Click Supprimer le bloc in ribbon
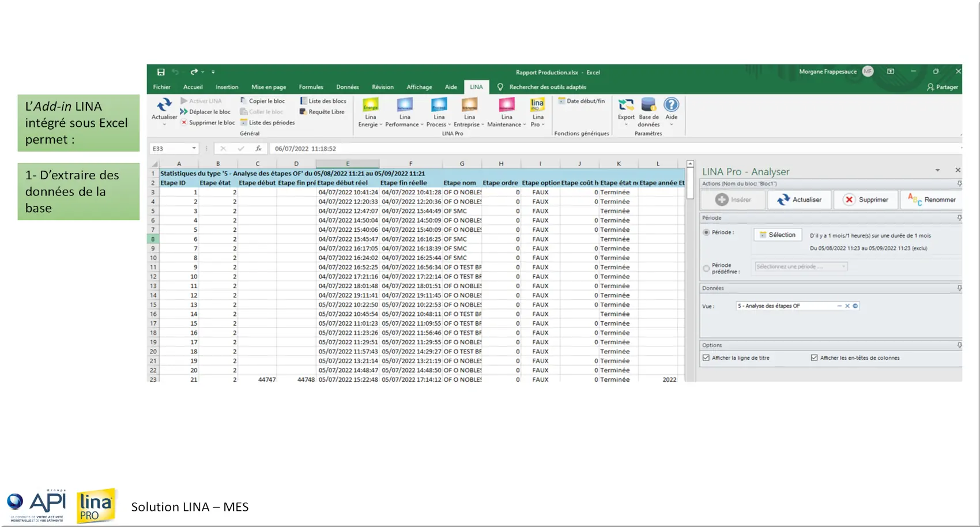 [x=208, y=123]
